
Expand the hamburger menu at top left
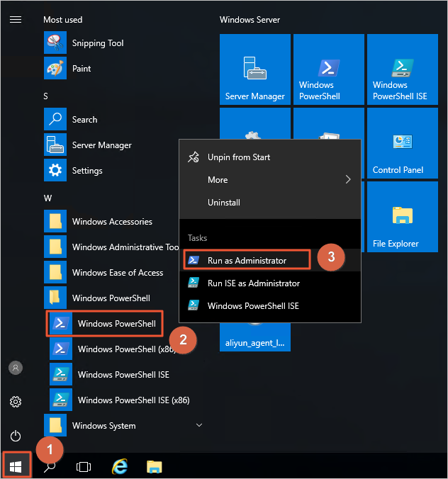pos(16,20)
